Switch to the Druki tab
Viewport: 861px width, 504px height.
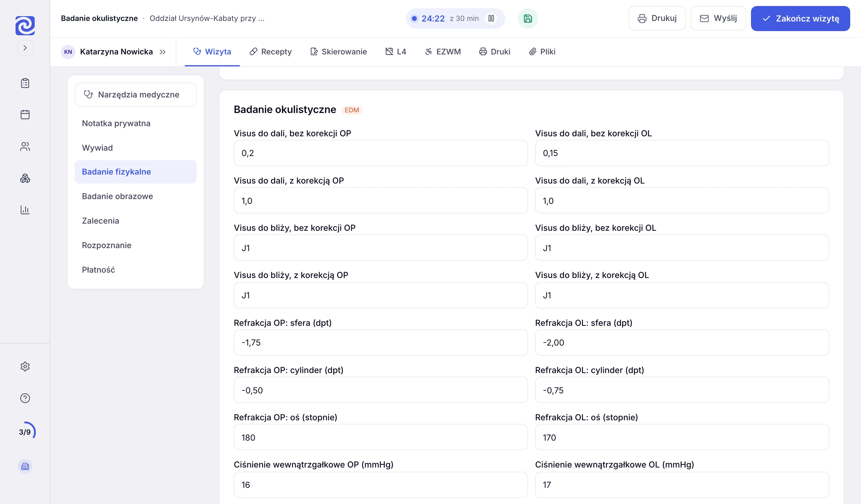coord(495,52)
